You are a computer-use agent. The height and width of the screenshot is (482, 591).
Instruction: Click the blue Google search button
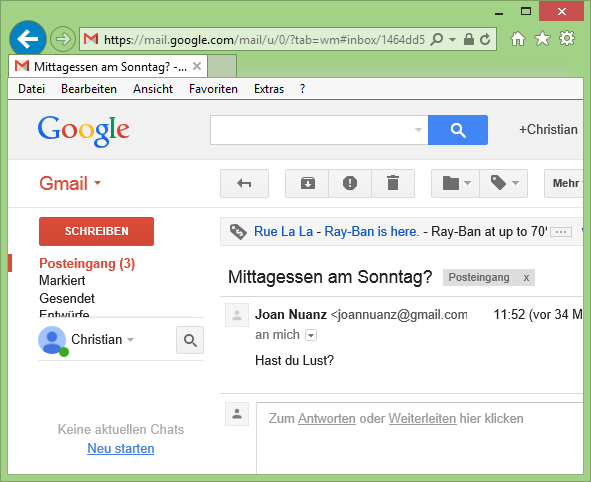pyautogui.click(x=458, y=130)
